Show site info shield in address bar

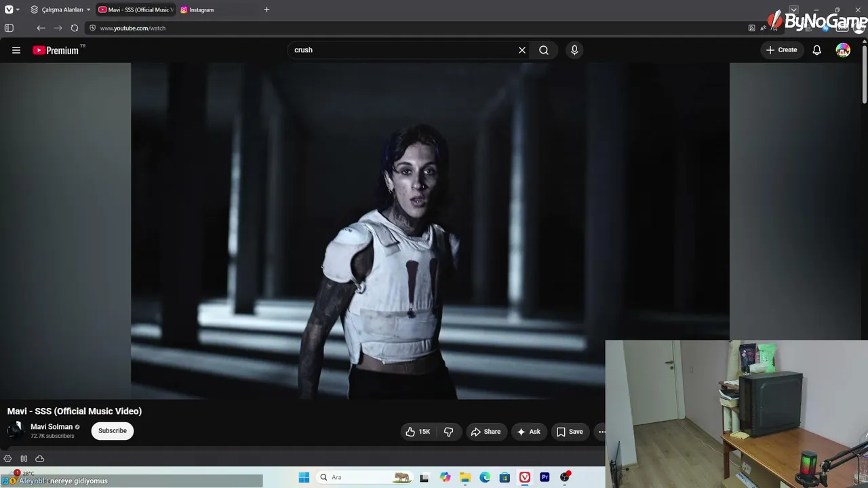point(92,28)
